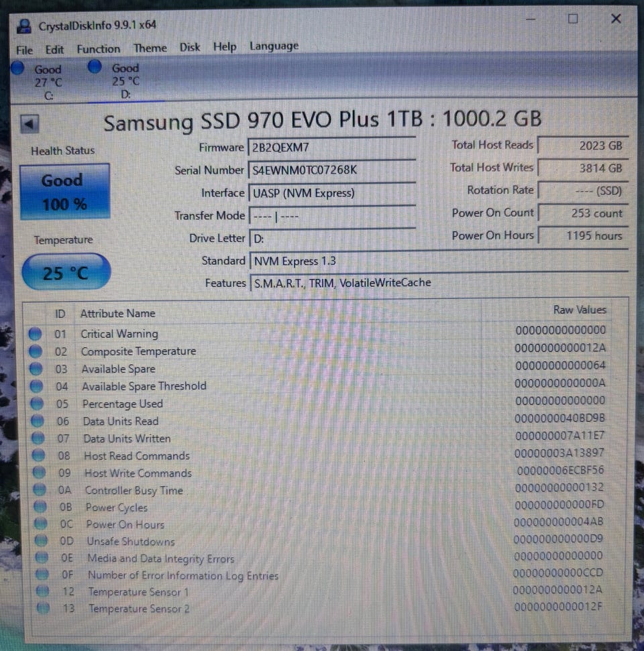Click the Attribute Name column header
The height and width of the screenshot is (651, 644).
117,314
